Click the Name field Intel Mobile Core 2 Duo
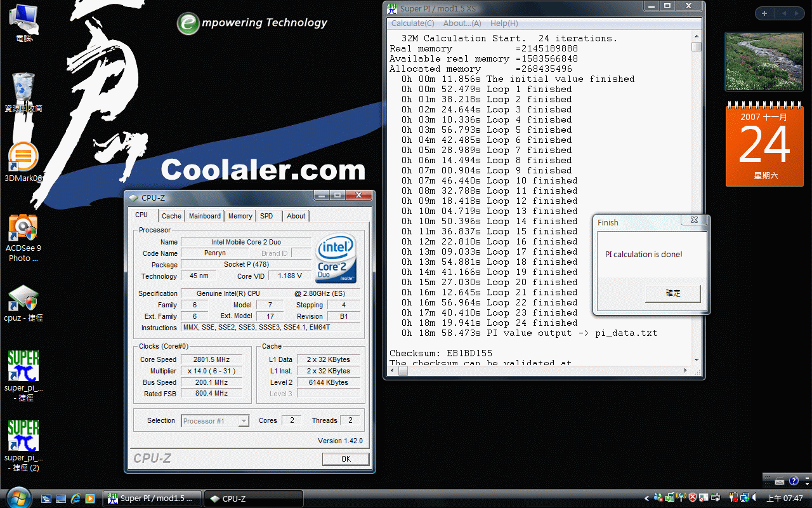Image resolution: width=812 pixels, height=508 pixels. [246, 242]
